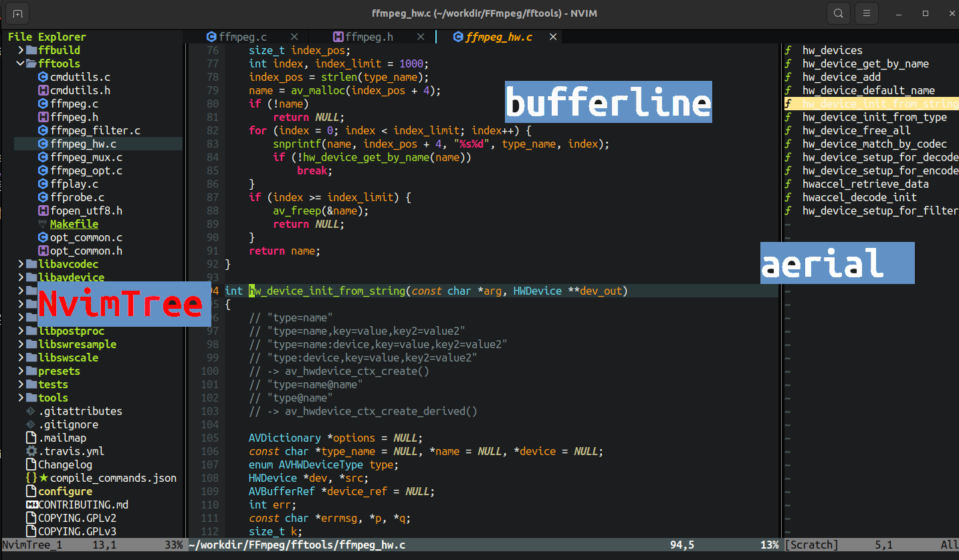Select ffmpeg_hw.c in the file explorer
The width and height of the screenshot is (959, 560).
[83, 144]
